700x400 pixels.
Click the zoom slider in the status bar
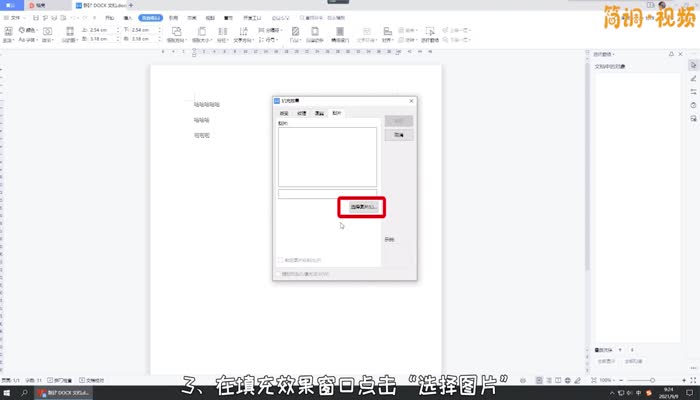click(x=645, y=381)
